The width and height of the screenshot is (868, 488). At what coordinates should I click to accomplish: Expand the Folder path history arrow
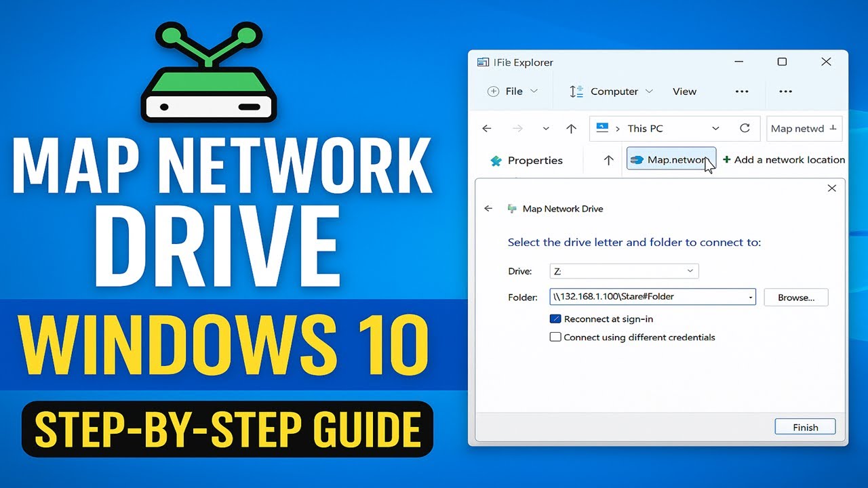pyautogui.click(x=751, y=297)
